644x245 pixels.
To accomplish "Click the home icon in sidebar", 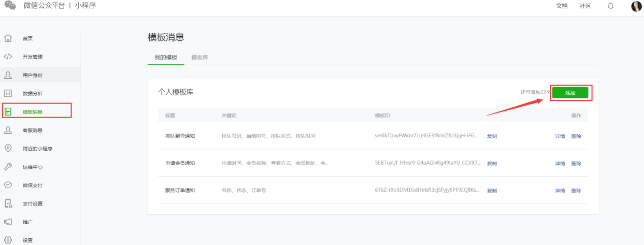I will 8,38.
